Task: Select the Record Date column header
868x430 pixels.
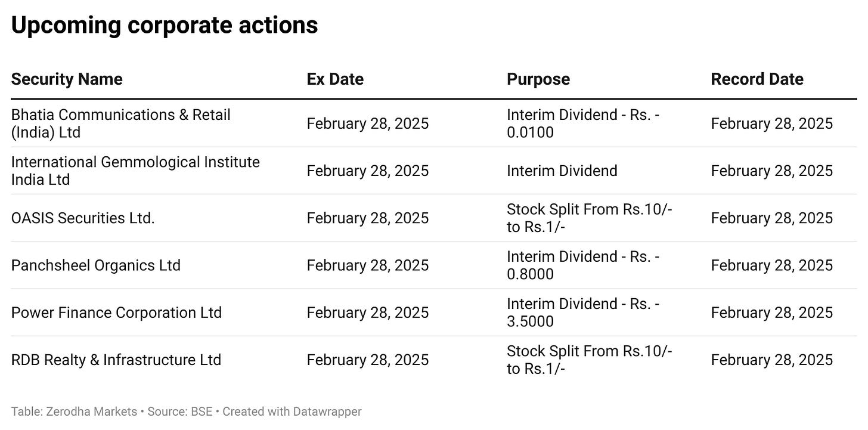Action: [x=757, y=79]
